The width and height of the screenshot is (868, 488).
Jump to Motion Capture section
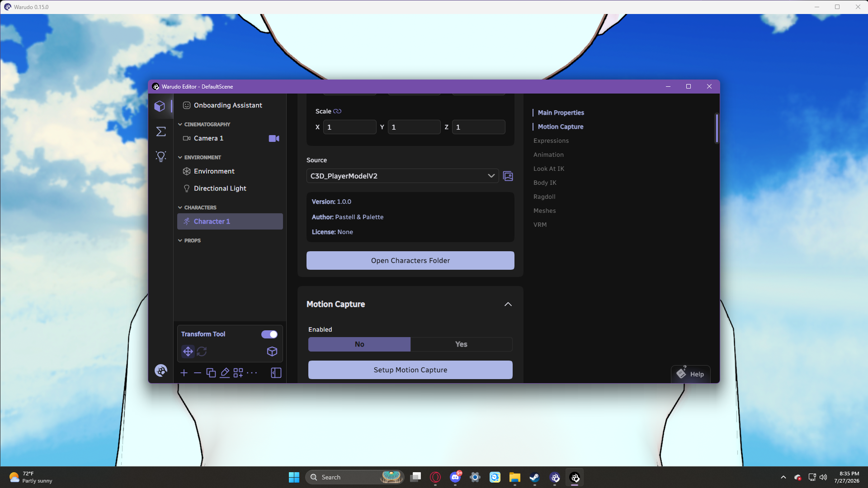point(561,127)
